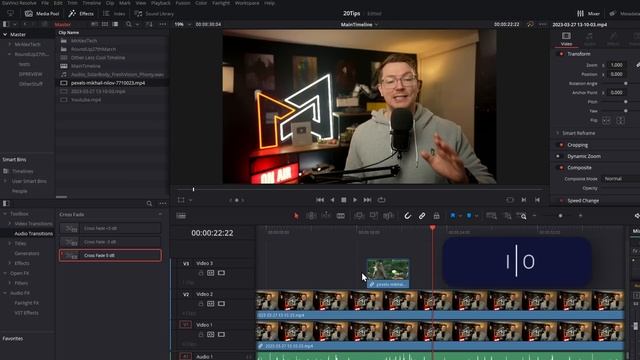Toggle the Transform section enable switch
This screenshot has height=360, width=640.
point(561,54)
